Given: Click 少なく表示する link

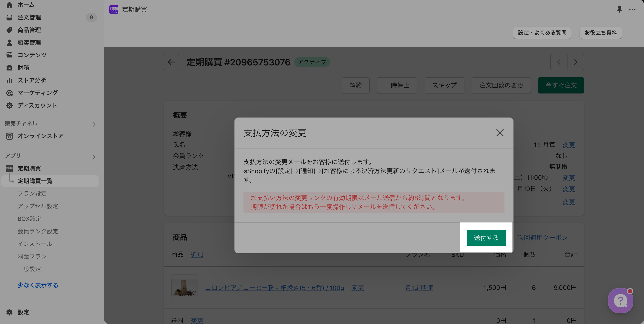Looking at the screenshot, I should click(x=38, y=285).
